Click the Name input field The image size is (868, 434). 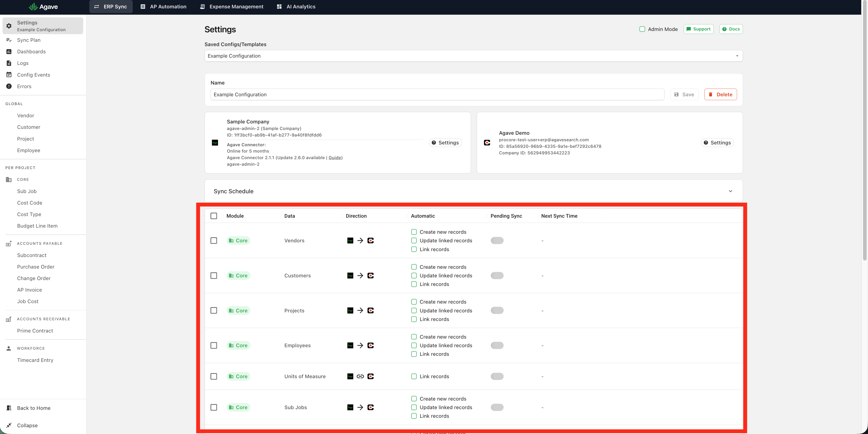(437, 95)
